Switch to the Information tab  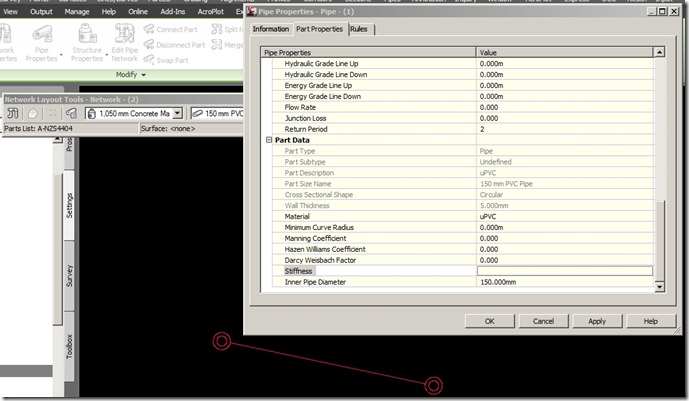(x=271, y=29)
